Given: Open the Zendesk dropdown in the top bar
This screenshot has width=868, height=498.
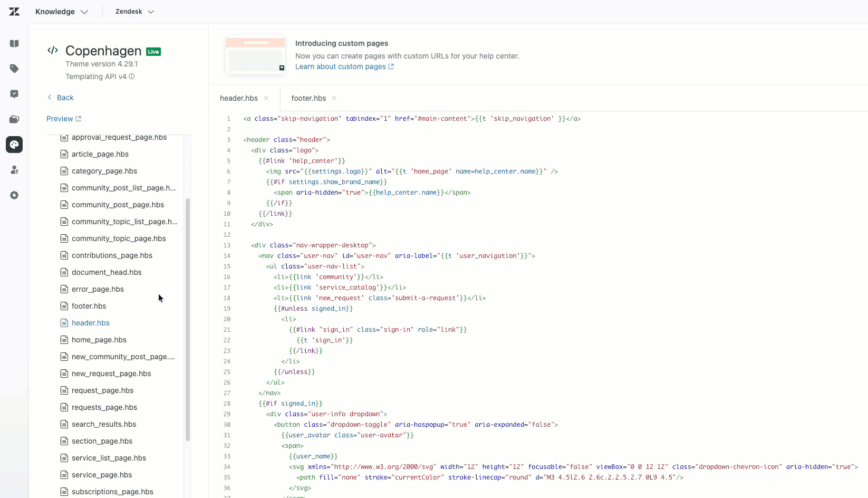Looking at the screenshot, I should point(134,12).
